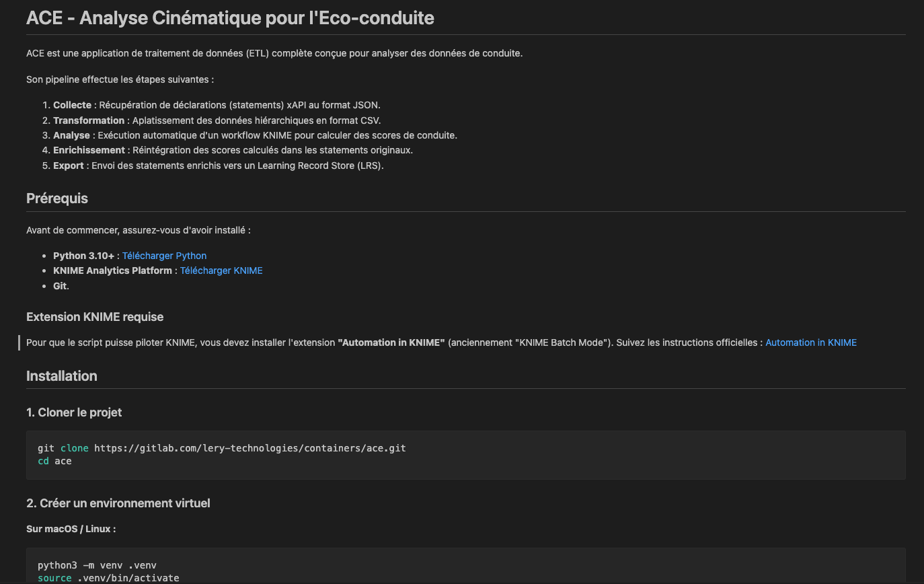This screenshot has width=924, height=584.
Task: Click the Transformation list item
Action: coord(217,120)
